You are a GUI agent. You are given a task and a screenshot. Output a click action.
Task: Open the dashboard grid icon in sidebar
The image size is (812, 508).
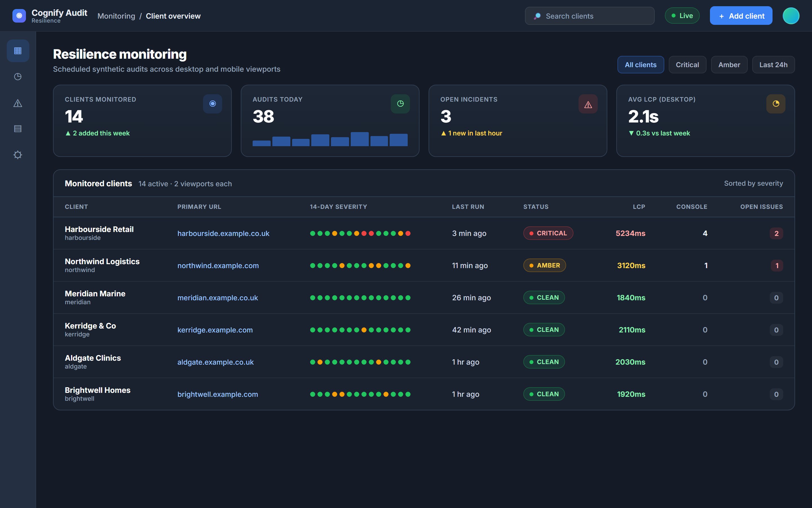point(18,51)
